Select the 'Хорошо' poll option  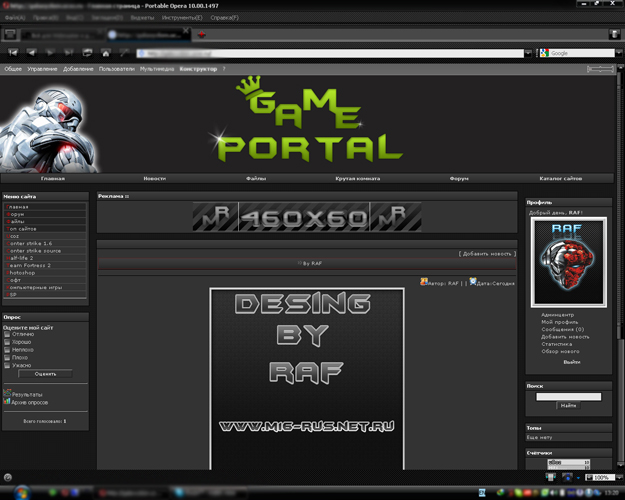8,342
